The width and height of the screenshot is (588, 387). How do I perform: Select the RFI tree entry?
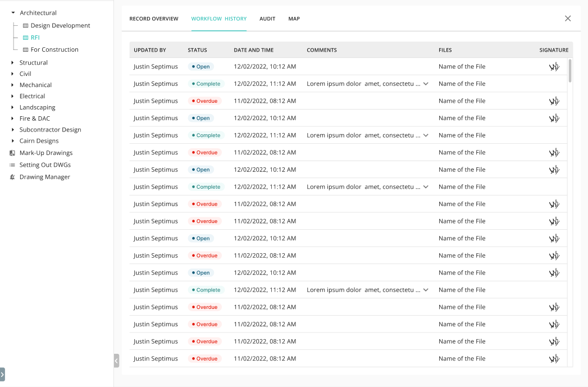pos(35,38)
